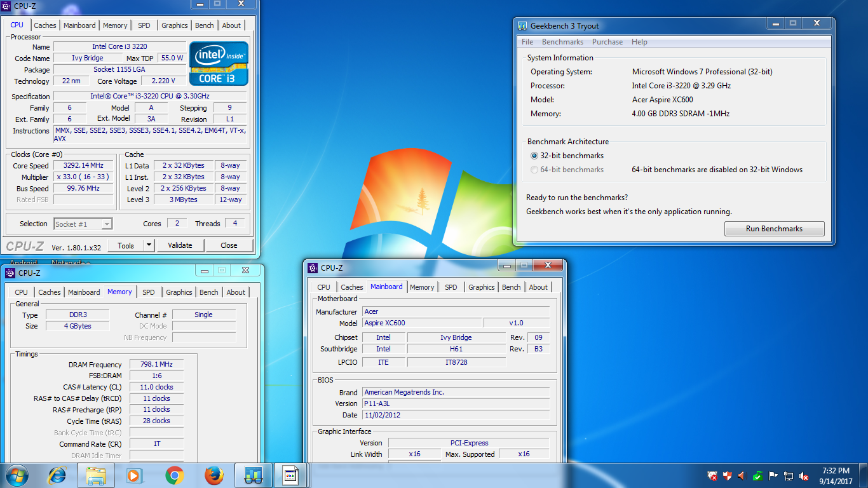Click the CAS# Latency 11.0 clocks value
The image size is (868, 488).
(x=157, y=387)
